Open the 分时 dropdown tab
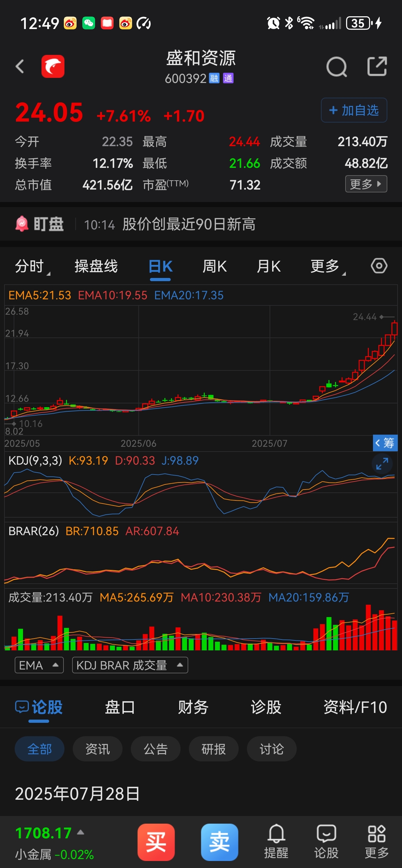The width and height of the screenshot is (402, 868). [x=32, y=266]
